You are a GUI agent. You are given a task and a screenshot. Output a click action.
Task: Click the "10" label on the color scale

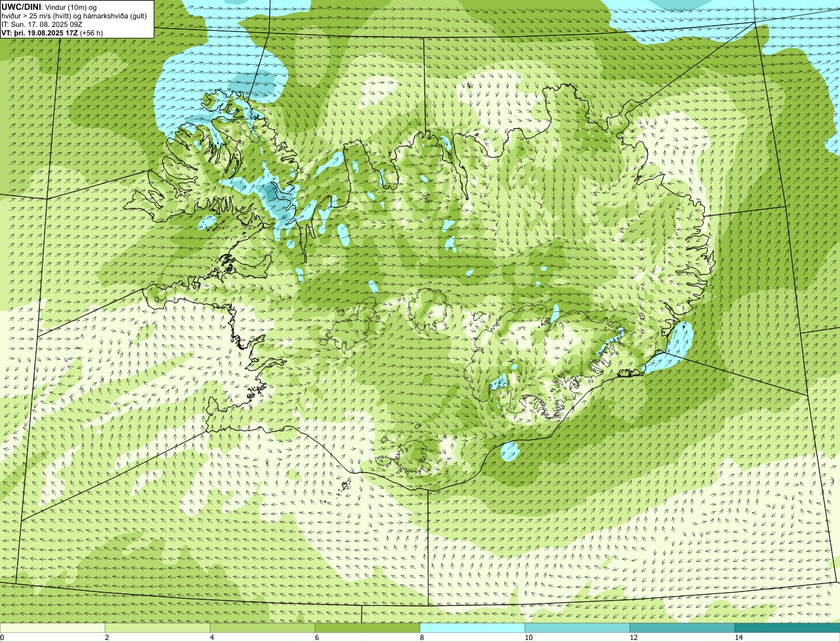pos(528,637)
